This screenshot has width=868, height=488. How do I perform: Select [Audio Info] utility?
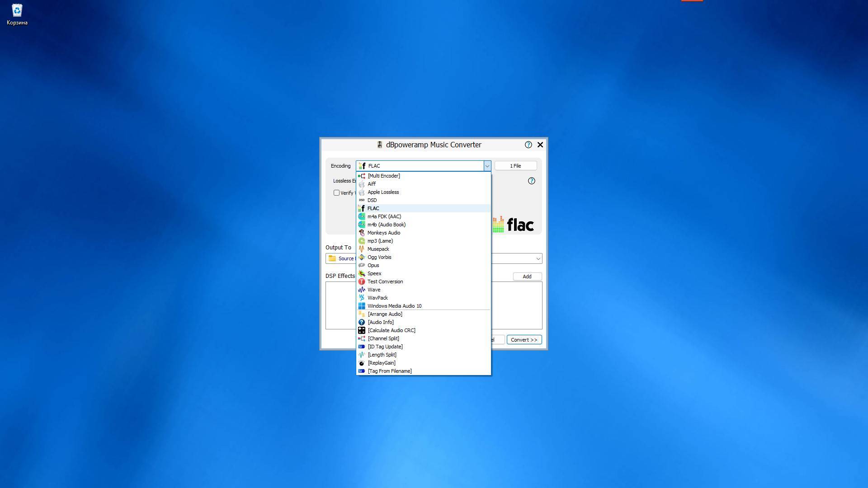424,322
